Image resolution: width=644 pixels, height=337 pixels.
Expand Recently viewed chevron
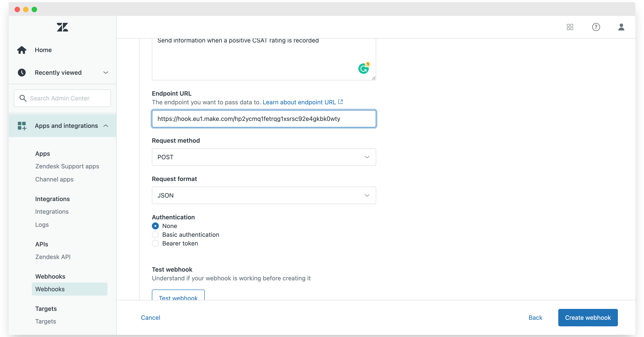[x=106, y=72]
